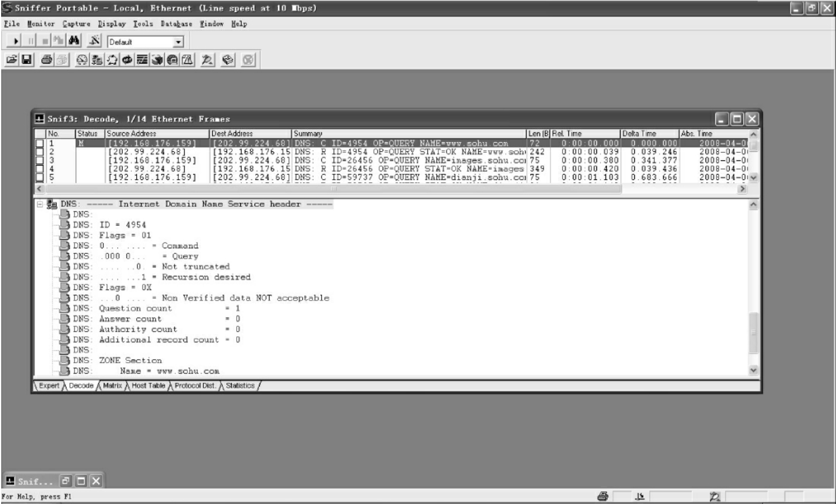Click the frame list scroll-right arrow
Viewport: 836px width, 504px height.
(x=742, y=188)
